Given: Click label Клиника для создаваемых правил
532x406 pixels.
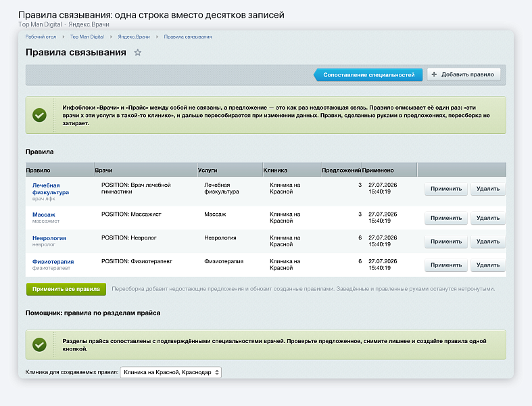Looking at the screenshot, I should pyautogui.click(x=72, y=372).
